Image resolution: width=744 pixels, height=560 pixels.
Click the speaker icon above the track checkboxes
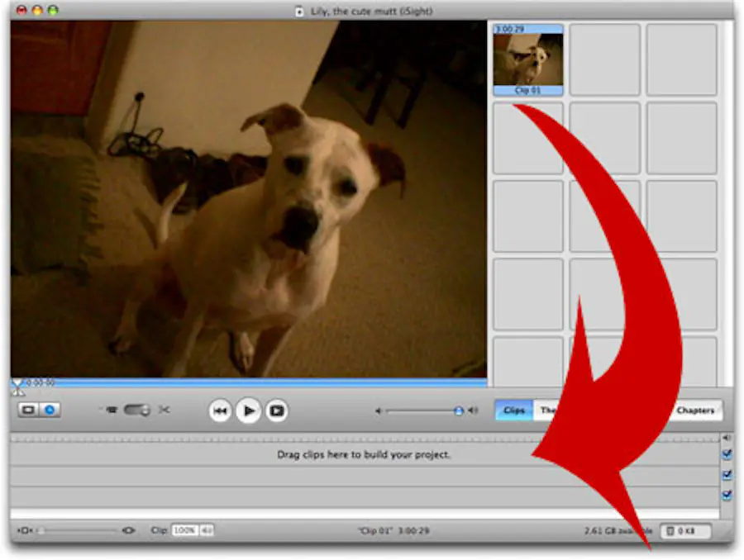tap(726, 437)
